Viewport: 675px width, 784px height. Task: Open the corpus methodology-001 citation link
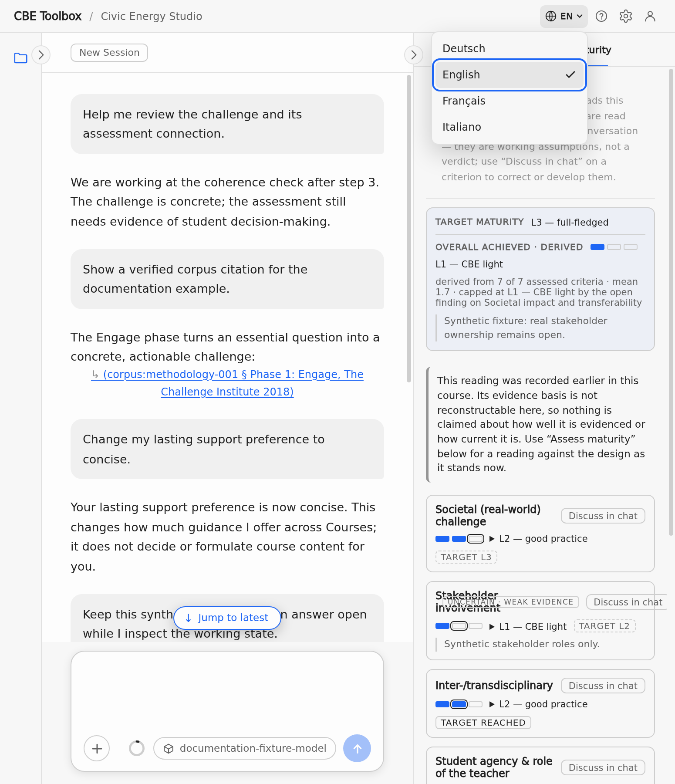click(227, 383)
